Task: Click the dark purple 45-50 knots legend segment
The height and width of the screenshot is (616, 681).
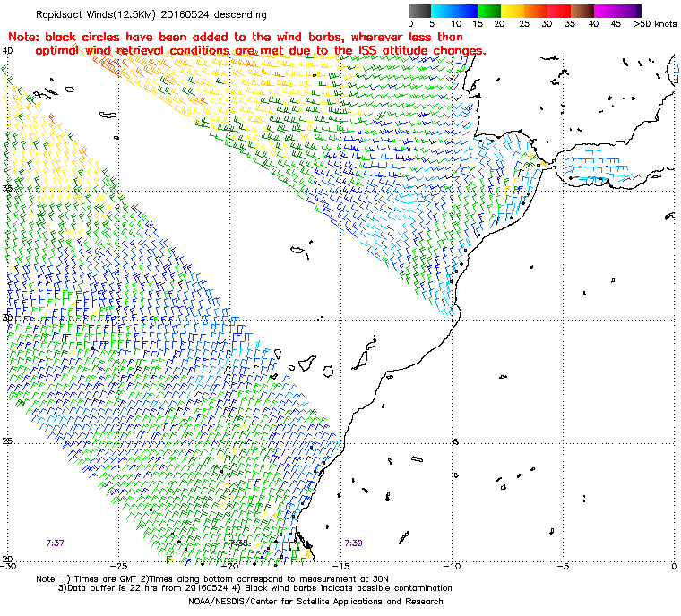Action: point(629,11)
